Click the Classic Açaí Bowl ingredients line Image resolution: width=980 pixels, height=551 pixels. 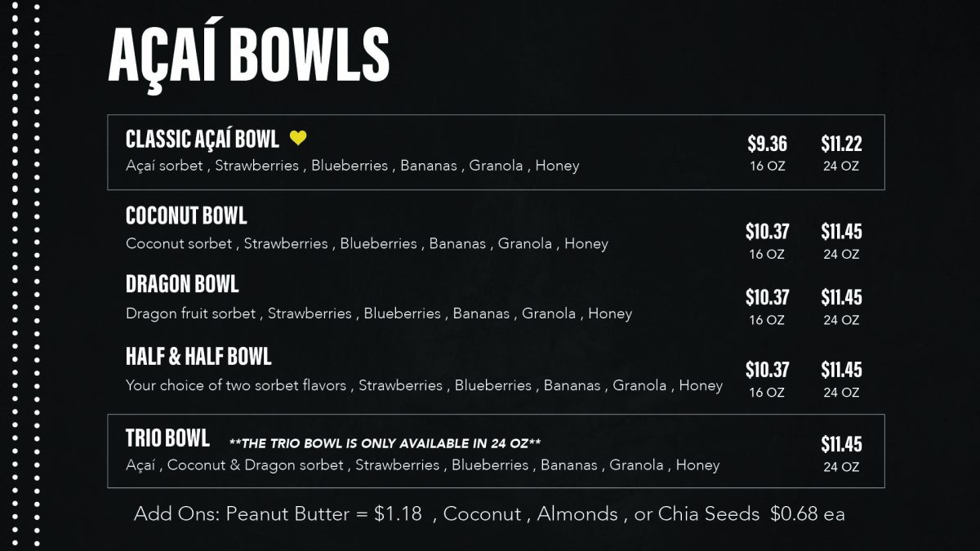pos(352,166)
